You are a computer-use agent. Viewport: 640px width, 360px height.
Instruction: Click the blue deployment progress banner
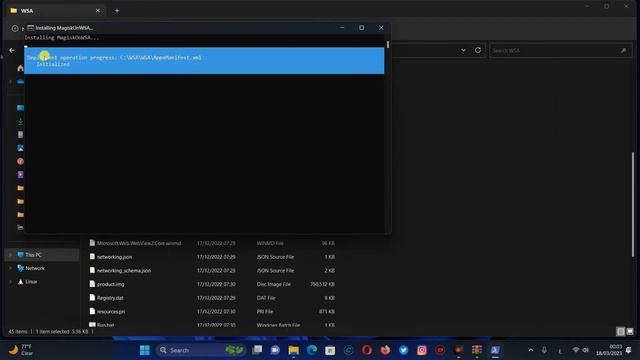204,61
